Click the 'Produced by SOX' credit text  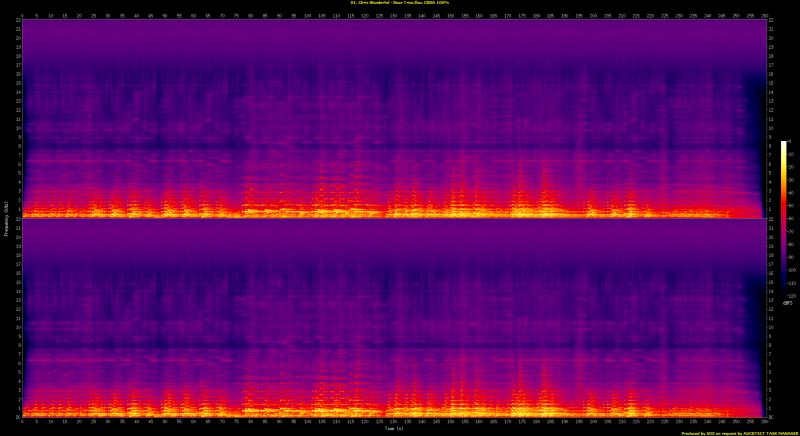(738, 433)
